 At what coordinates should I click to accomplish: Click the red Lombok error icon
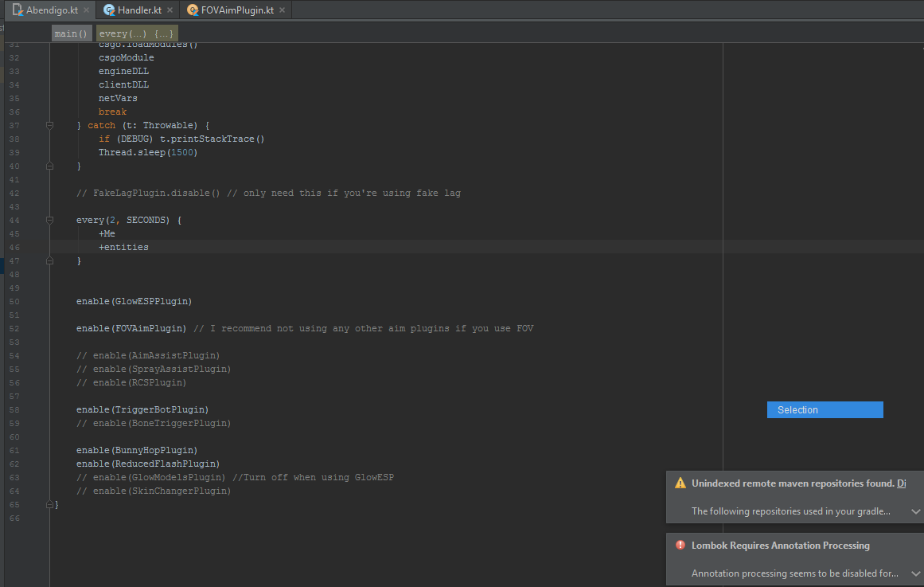tap(680, 545)
